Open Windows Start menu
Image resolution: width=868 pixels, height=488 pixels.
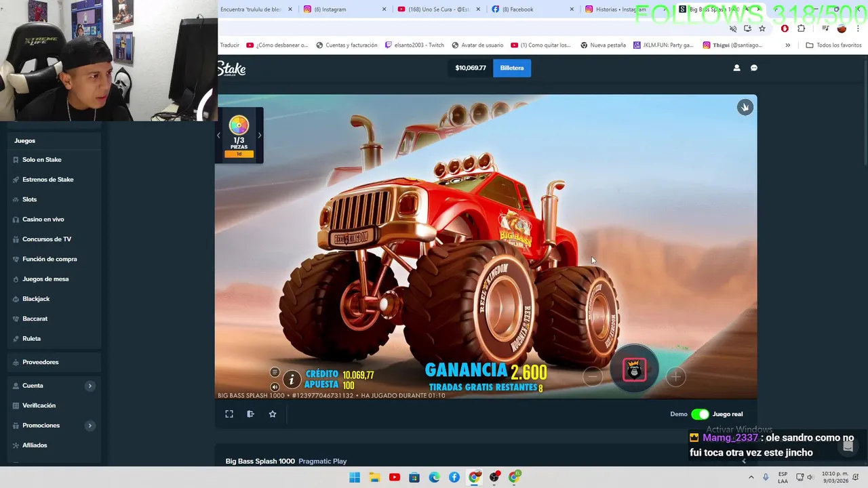pyautogui.click(x=355, y=477)
